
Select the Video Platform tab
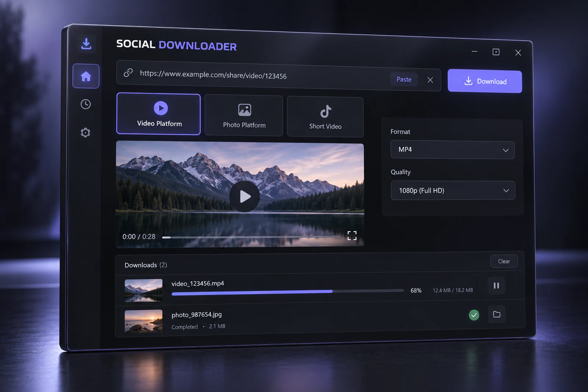click(x=159, y=114)
